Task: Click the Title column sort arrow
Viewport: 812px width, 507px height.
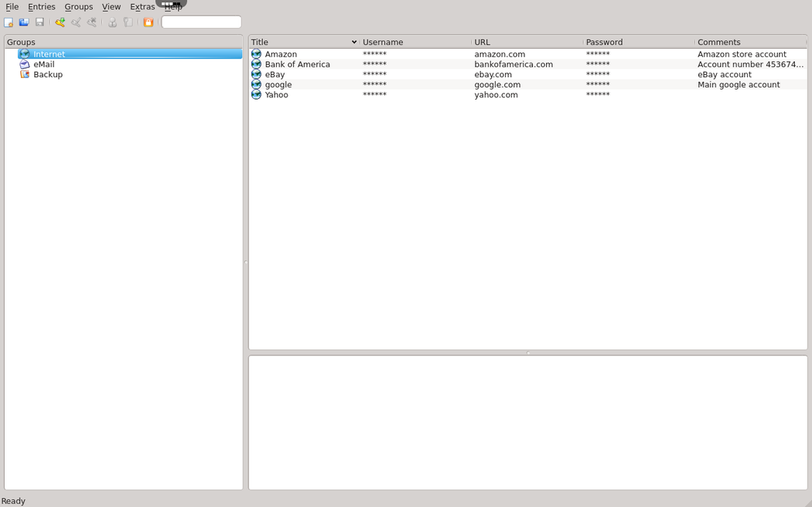Action: coord(354,43)
